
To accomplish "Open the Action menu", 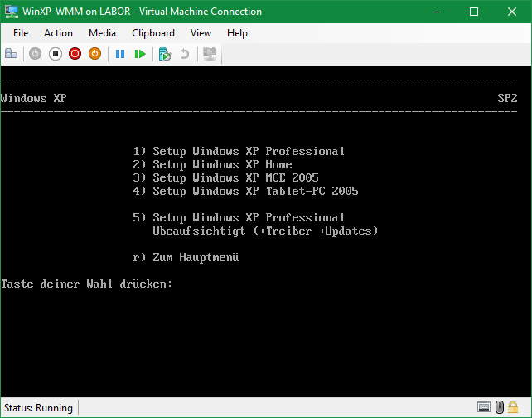I will 58,33.
